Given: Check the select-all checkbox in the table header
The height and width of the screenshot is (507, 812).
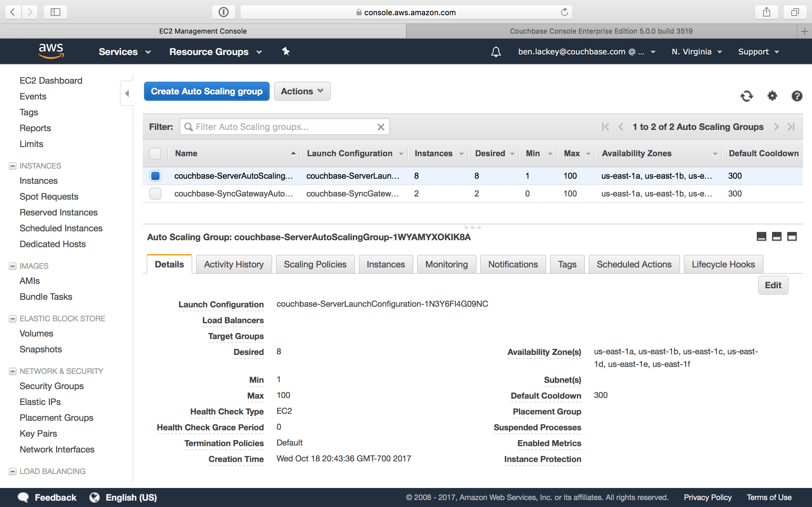Looking at the screenshot, I should [155, 153].
